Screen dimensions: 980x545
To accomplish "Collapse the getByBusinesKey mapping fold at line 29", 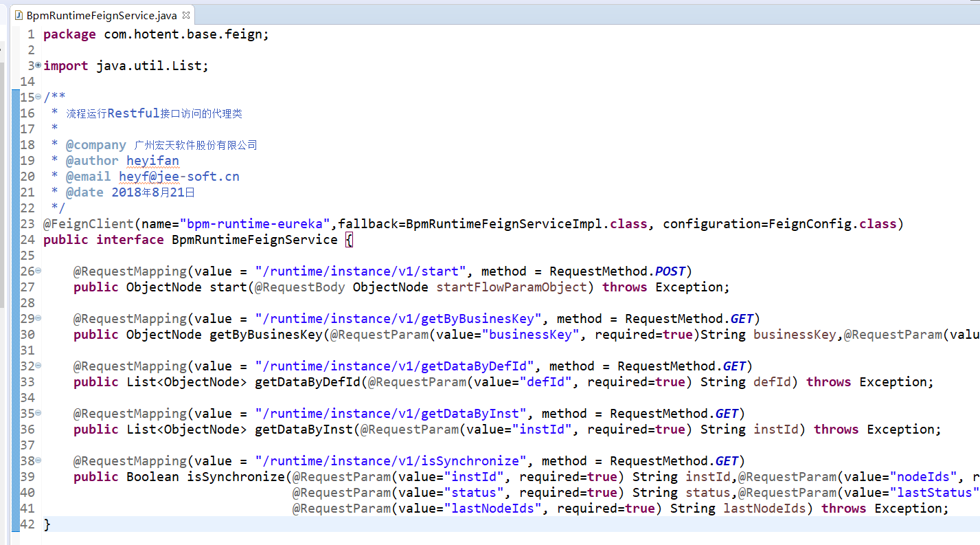I will [38, 318].
